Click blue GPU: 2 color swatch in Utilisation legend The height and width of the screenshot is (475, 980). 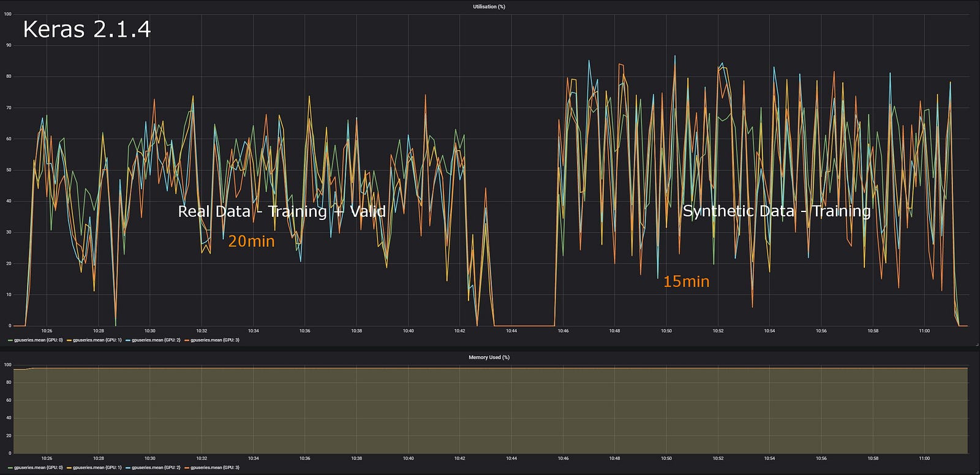point(127,340)
